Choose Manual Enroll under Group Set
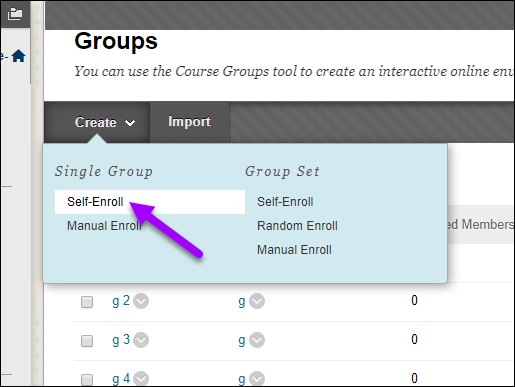This screenshot has height=387, width=515. pyautogui.click(x=294, y=250)
